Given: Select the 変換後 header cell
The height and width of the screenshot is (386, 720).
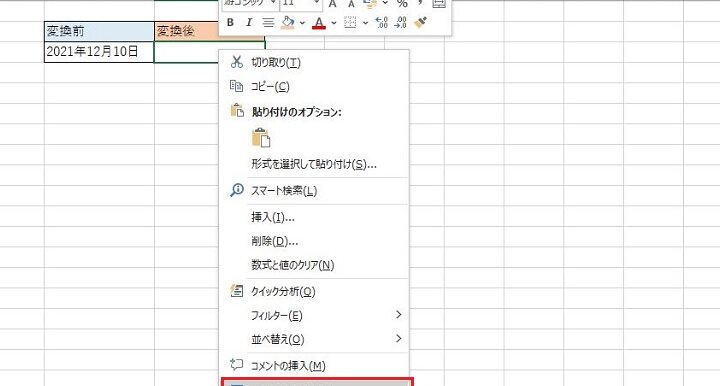Looking at the screenshot, I should pyautogui.click(x=186, y=31).
